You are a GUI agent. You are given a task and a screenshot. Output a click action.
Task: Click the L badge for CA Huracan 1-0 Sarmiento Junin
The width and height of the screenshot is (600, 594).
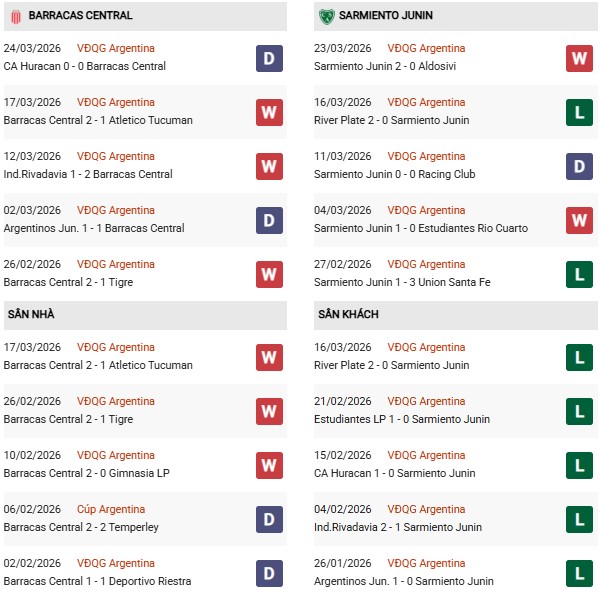(x=580, y=465)
